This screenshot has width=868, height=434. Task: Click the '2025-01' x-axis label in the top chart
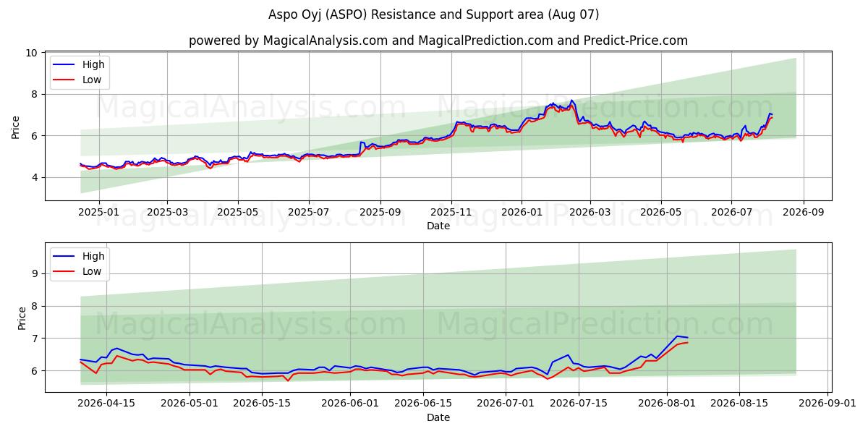[98, 213]
